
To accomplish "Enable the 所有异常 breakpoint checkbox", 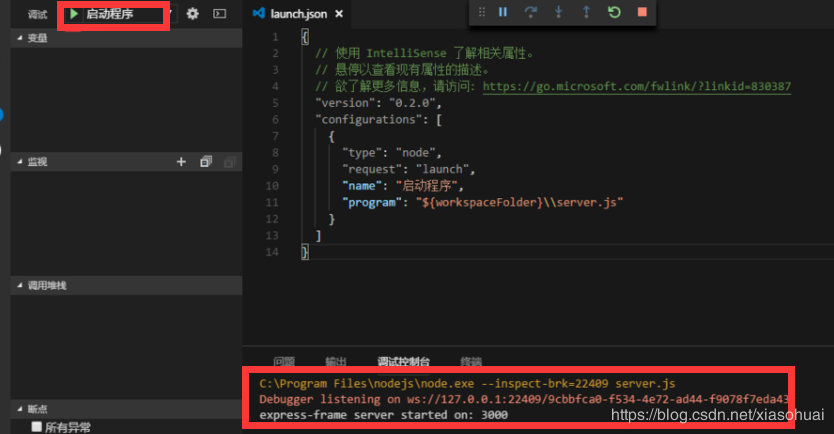I will 37,427.
